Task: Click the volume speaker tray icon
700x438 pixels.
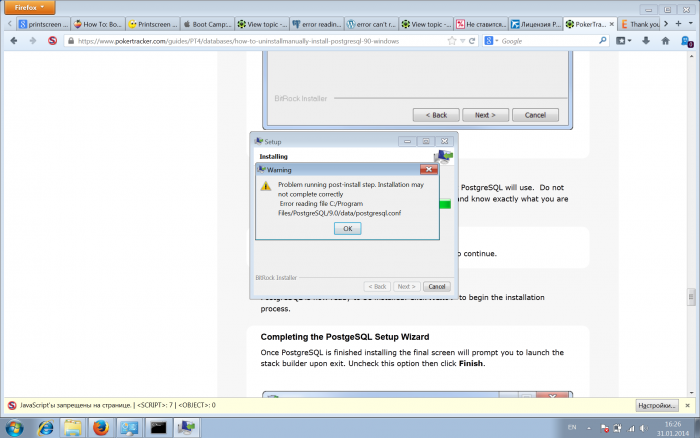Action: pyautogui.click(x=644, y=428)
